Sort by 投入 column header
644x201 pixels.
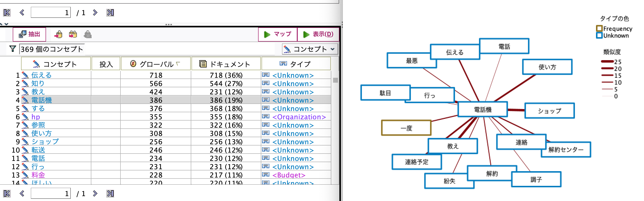pyautogui.click(x=106, y=64)
